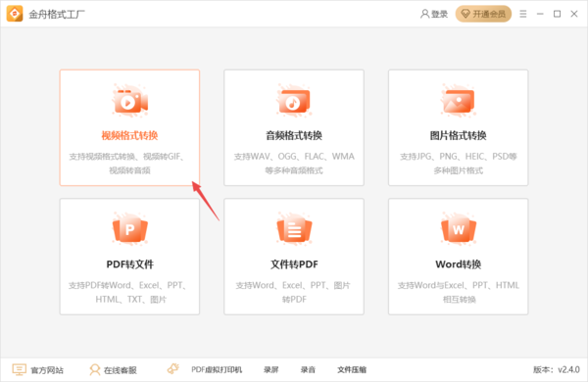Close the application window
The width and height of the screenshot is (588, 382).
[x=574, y=14]
